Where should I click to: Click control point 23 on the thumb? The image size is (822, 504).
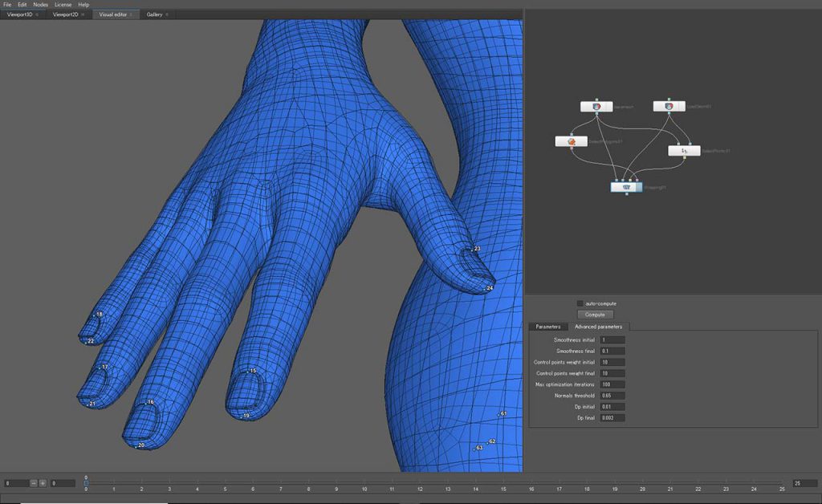click(x=469, y=251)
